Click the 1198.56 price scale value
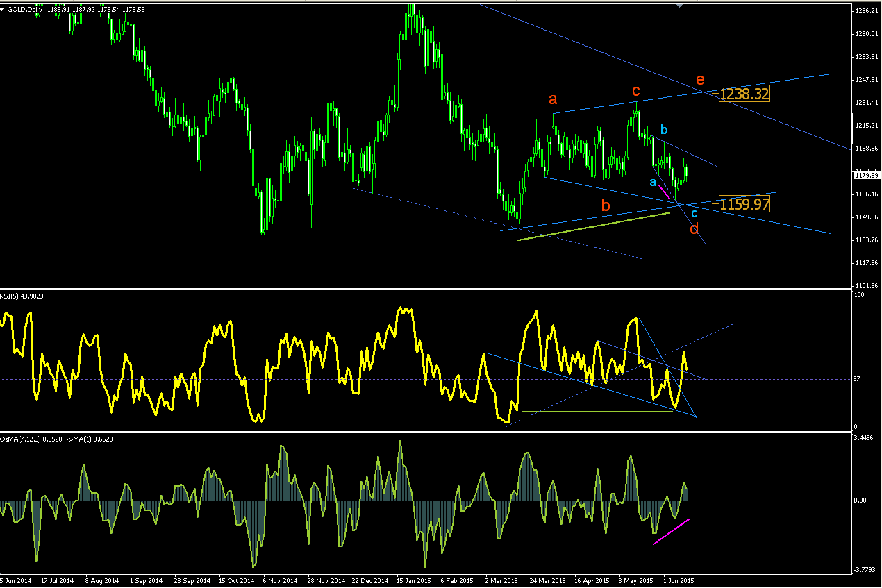This screenshot has height=588, width=882. (866, 149)
